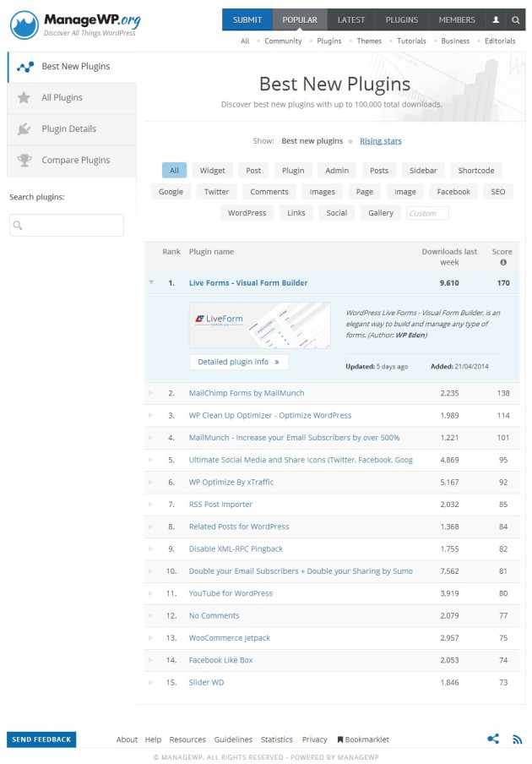The height and width of the screenshot is (764, 532).
Task: Expand the MailChimp Forms by MailMunch row
Action: [x=150, y=393]
